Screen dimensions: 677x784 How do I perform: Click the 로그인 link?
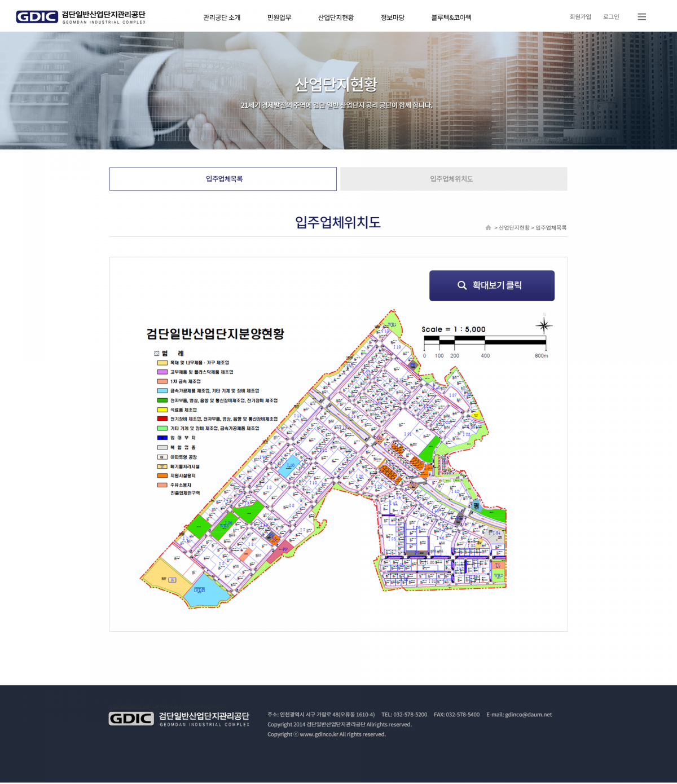(x=611, y=17)
